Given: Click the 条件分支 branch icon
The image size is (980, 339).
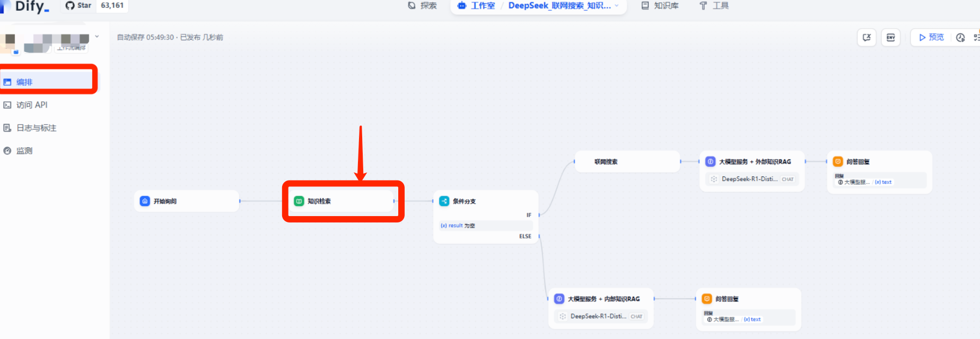Looking at the screenshot, I should [444, 201].
